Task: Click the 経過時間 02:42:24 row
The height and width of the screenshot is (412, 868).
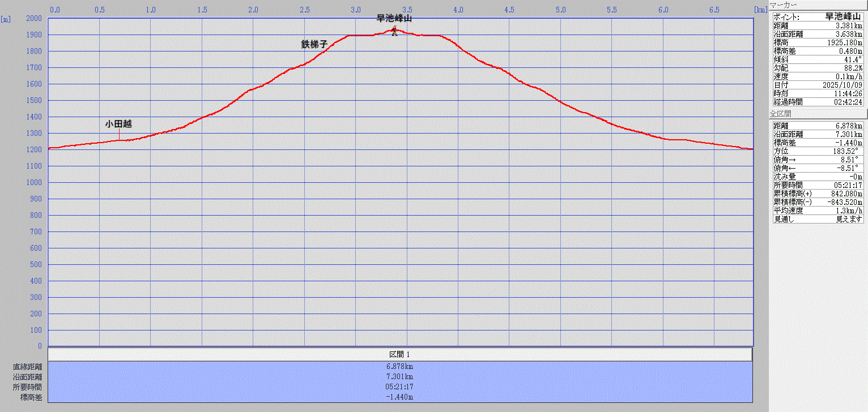Action: click(x=818, y=102)
